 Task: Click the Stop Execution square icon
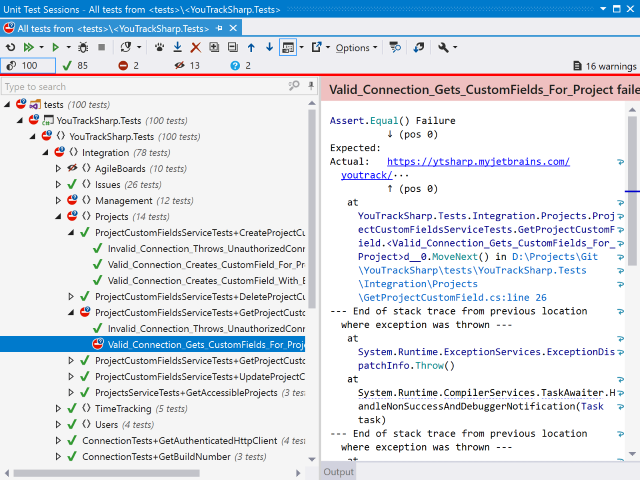tap(100, 47)
